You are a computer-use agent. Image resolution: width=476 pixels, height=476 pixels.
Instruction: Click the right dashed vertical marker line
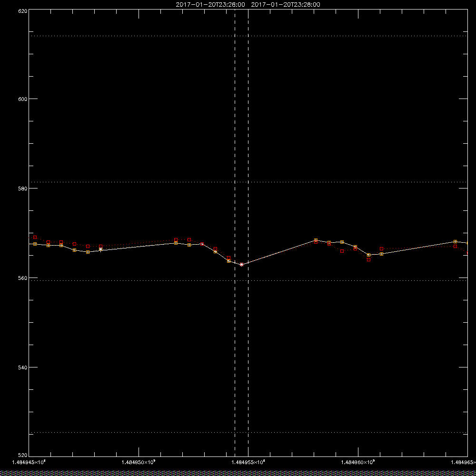tap(248, 233)
